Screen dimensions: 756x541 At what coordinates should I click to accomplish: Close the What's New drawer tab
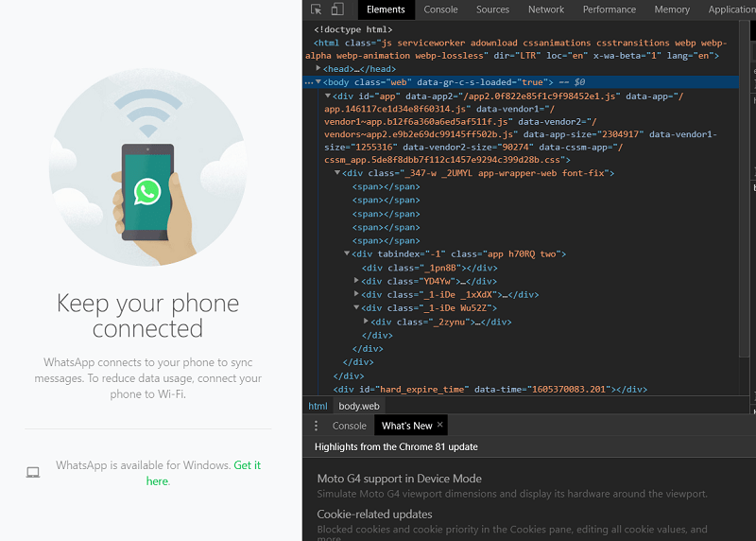coord(439,425)
